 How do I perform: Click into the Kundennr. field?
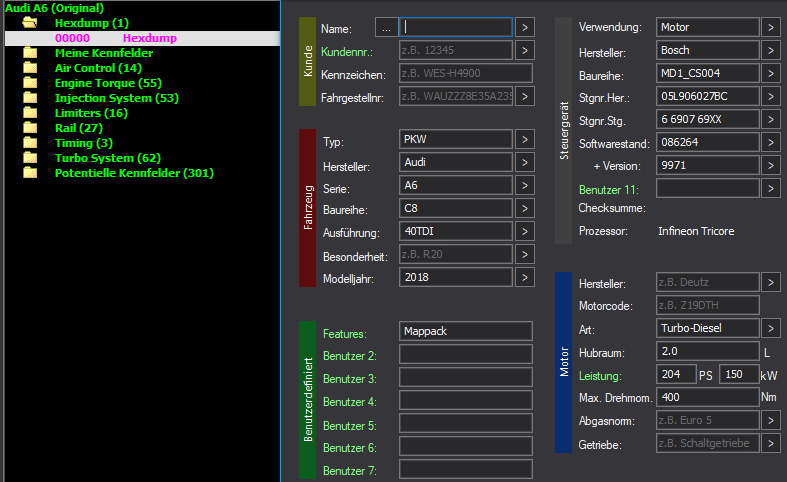pyautogui.click(x=456, y=50)
